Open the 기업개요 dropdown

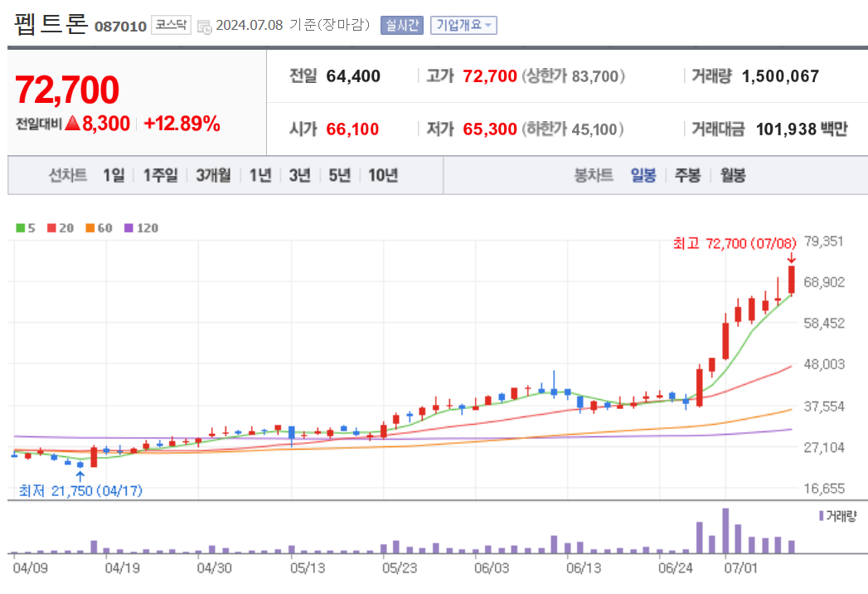coord(463,26)
